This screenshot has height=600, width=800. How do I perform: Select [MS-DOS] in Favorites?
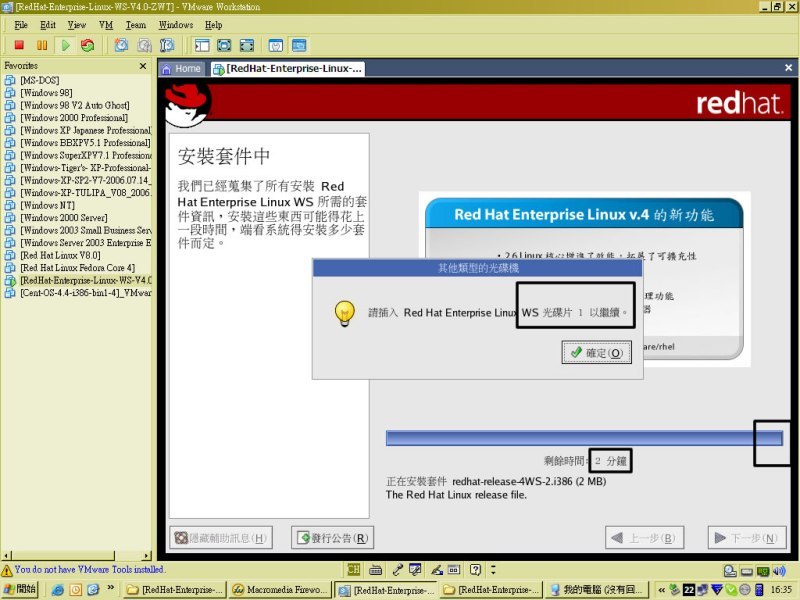[39, 80]
